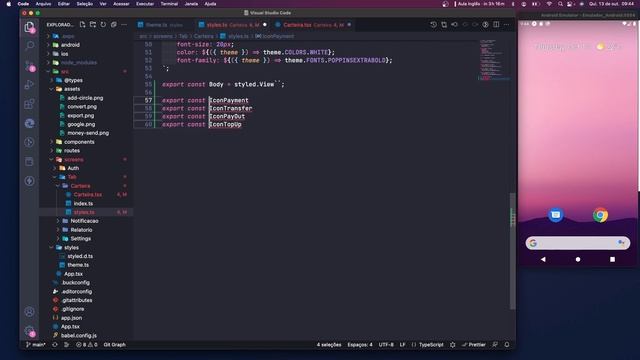Open Chrome on the Android emulator
640x360 pixels.
coord(600,215)
